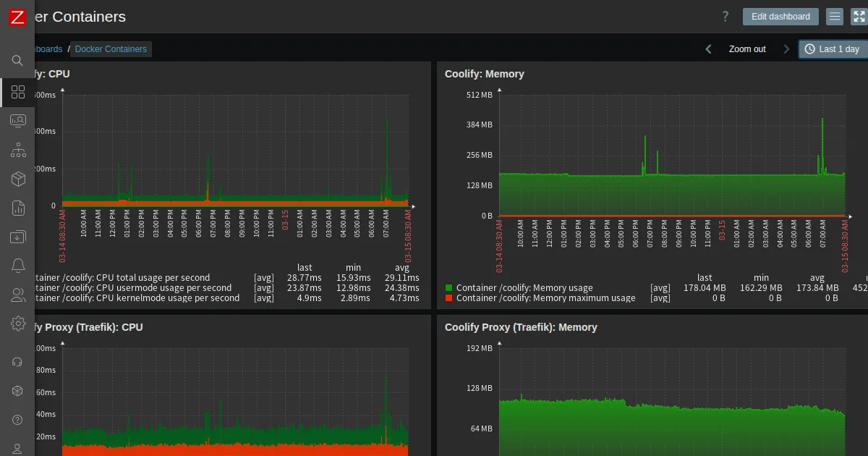Select the Docker Containers breadcrumb
Viewport: 868px width, 456px height.
point(111,49)
